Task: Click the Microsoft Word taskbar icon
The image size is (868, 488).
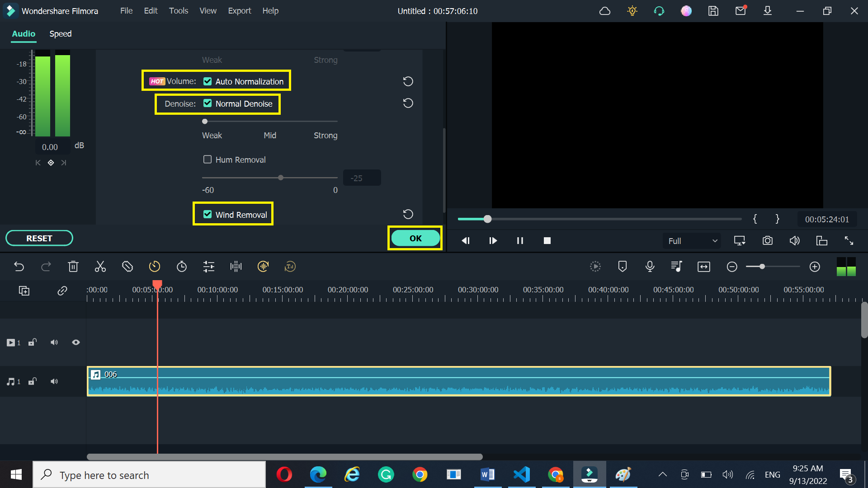Action: click(x=487, y=474)
